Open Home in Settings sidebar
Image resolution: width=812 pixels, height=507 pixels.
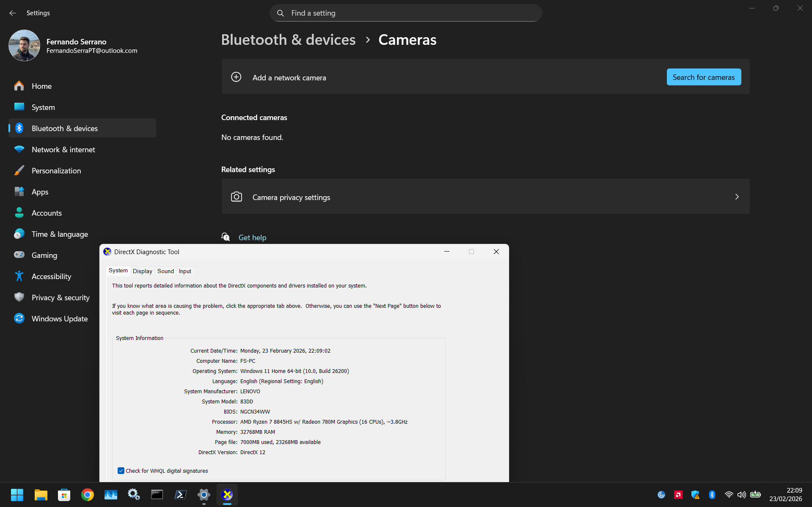point(82,86)
